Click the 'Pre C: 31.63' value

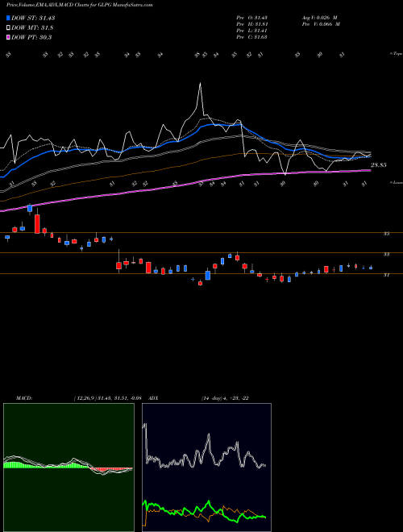click(251, 37)
